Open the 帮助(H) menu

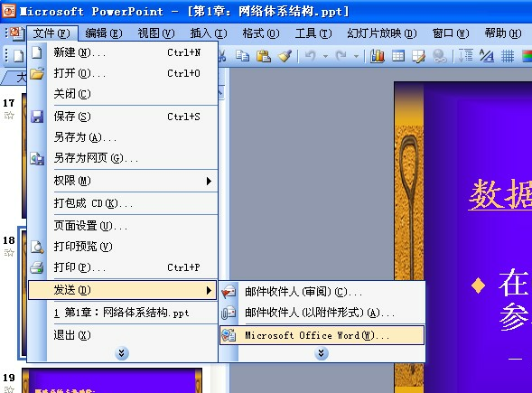pos(503,33)
